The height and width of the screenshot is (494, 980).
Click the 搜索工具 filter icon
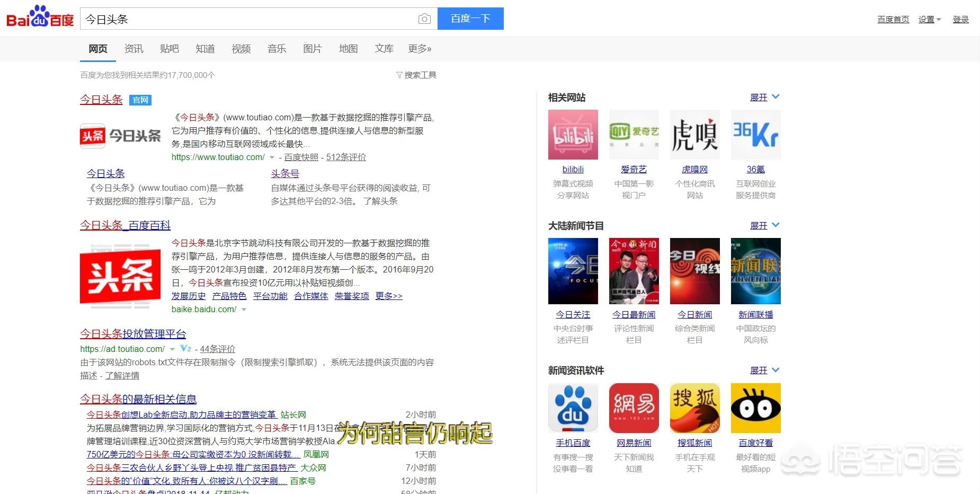click(399, 75)
